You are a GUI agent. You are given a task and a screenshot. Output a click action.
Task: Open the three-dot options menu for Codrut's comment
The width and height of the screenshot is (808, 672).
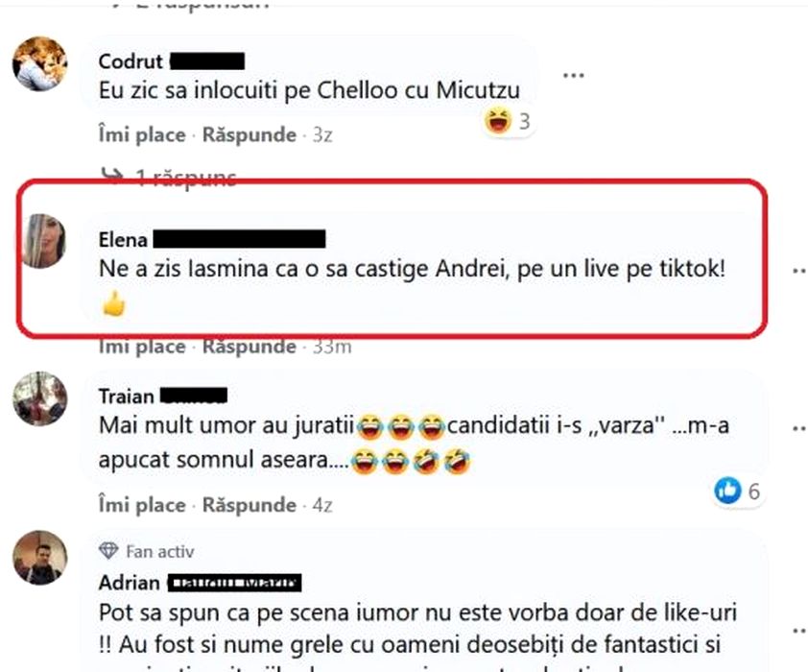(x=574, y=75)
